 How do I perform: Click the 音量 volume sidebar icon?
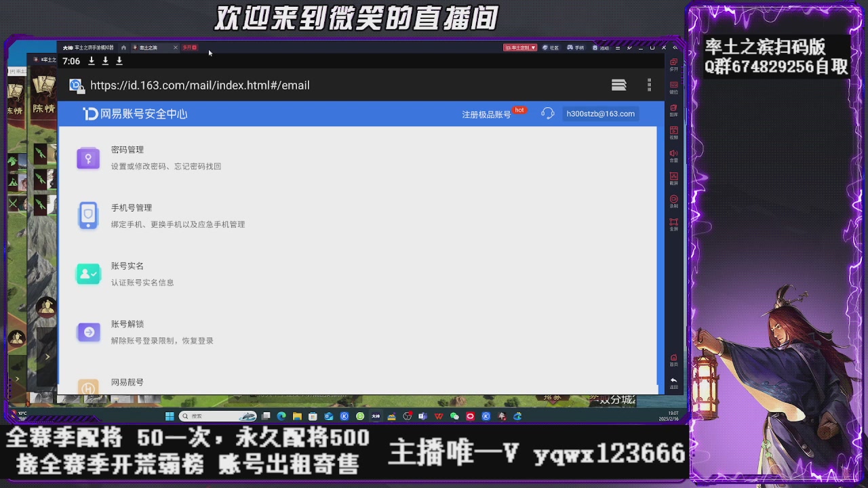[x=673, y=155]
